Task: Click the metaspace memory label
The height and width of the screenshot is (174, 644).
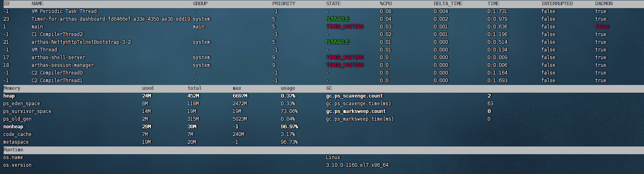Action: click(16, 142)
